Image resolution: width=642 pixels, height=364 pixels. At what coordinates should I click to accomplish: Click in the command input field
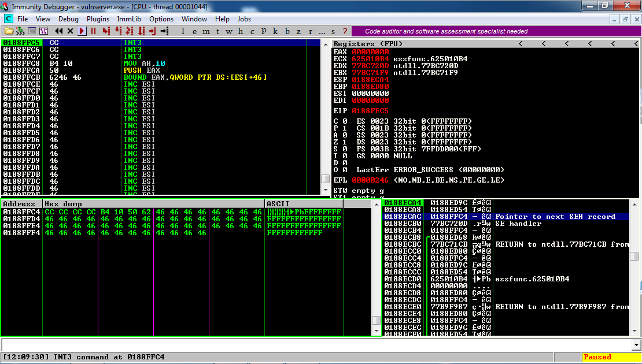312,344
